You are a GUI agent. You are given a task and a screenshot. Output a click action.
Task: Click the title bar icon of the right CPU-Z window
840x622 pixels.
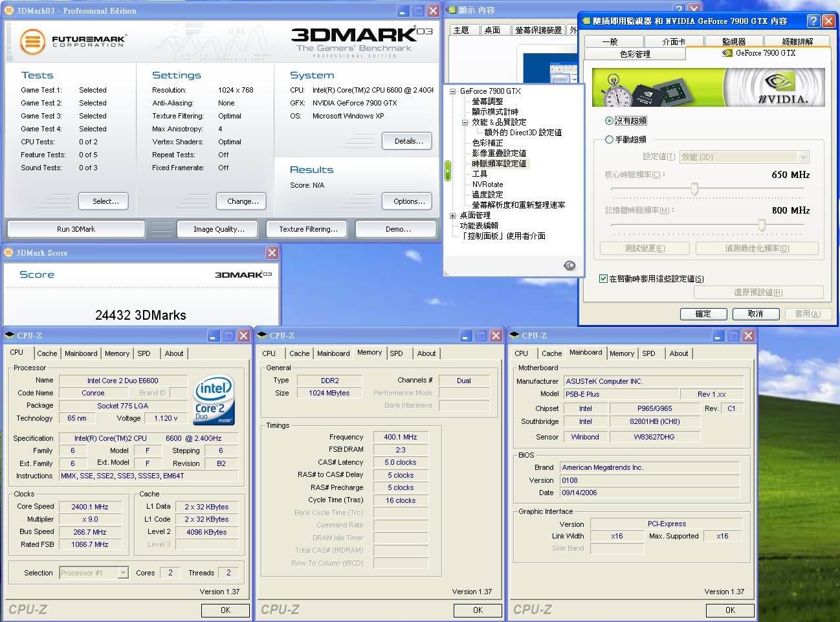pos(514,335)
